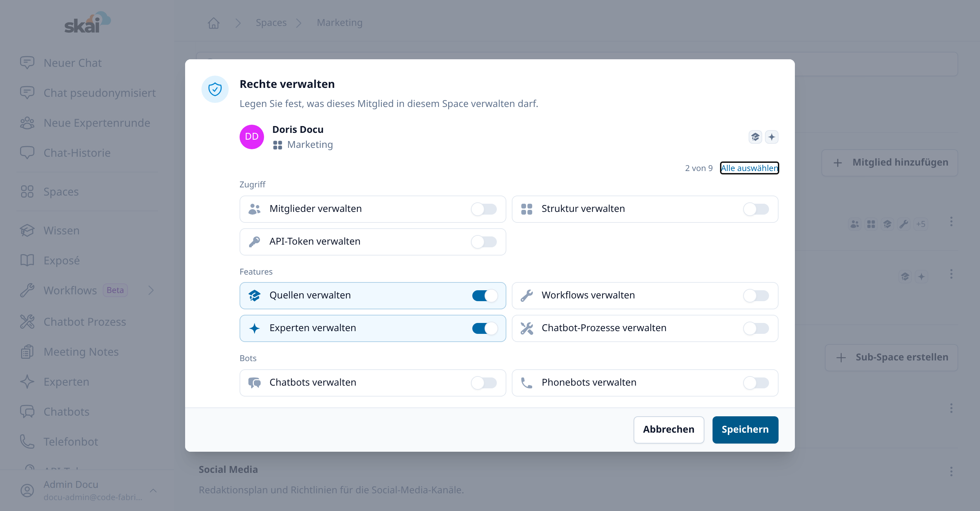Click the Alle auswählen link

tap(749, 168)
